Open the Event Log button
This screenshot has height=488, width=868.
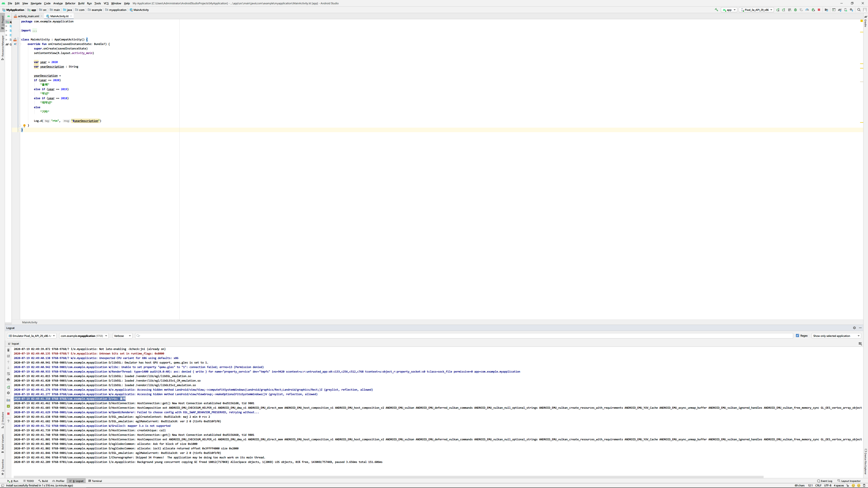pos(825,481)
